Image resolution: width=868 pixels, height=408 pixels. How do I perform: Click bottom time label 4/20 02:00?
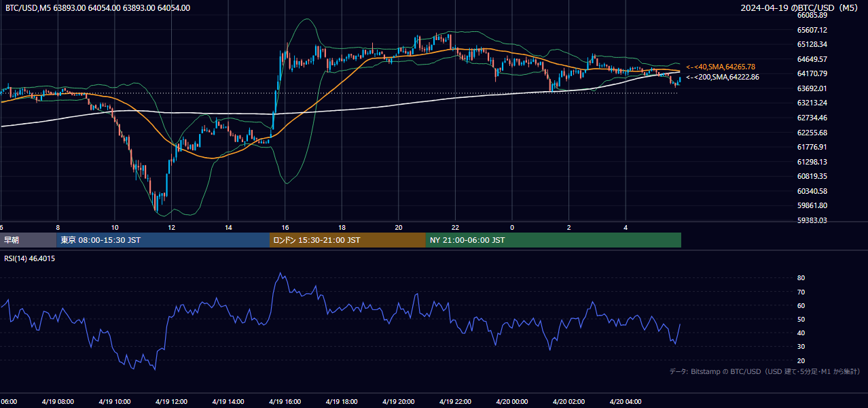pos(568,402)
